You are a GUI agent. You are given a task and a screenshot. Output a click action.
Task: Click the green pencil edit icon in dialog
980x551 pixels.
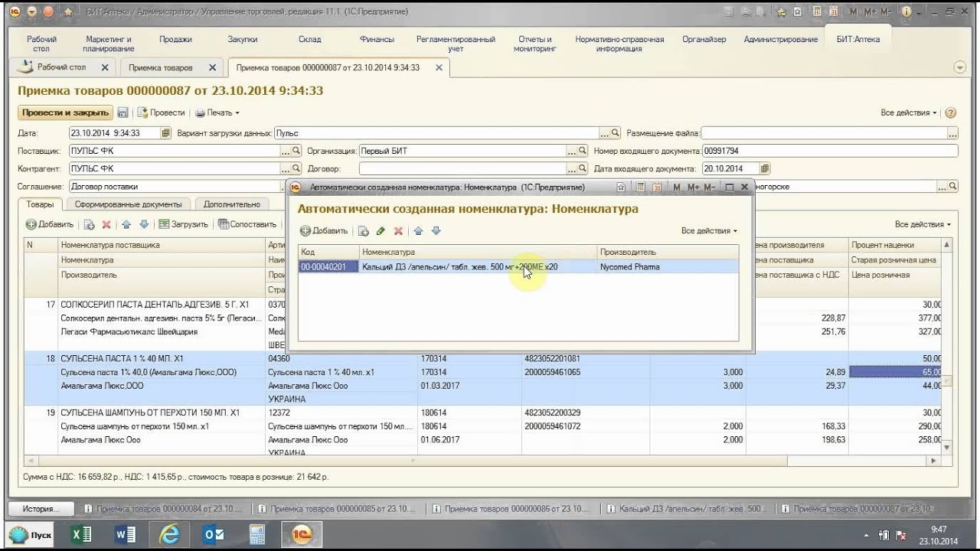point(381,231)
